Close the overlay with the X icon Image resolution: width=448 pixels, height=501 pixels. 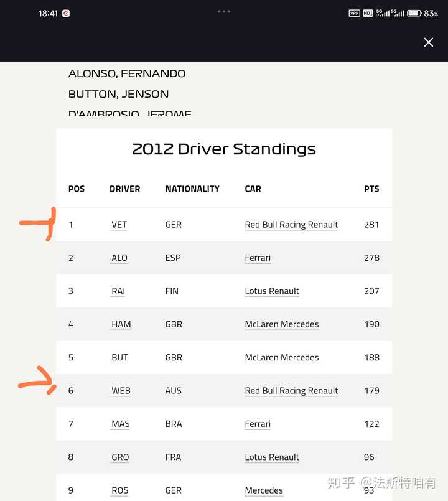coord(428,42)
